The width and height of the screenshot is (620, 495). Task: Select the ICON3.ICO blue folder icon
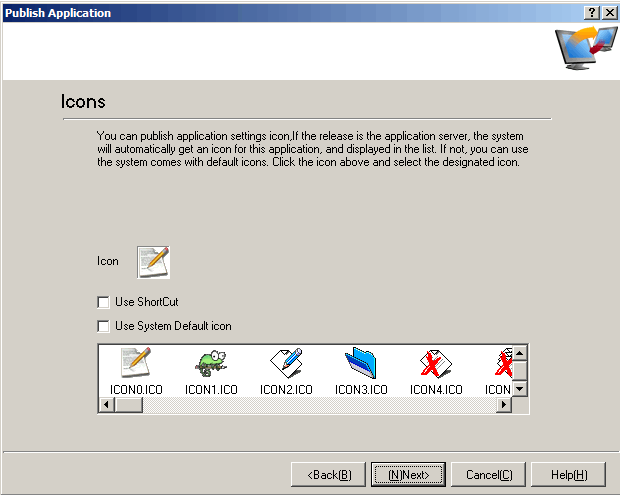pos(361,364)
